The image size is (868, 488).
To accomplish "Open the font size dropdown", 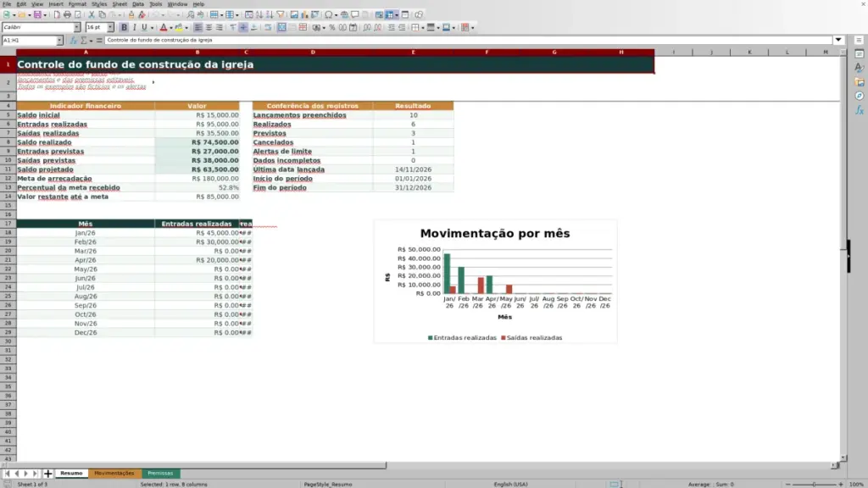I will [110, 28].
